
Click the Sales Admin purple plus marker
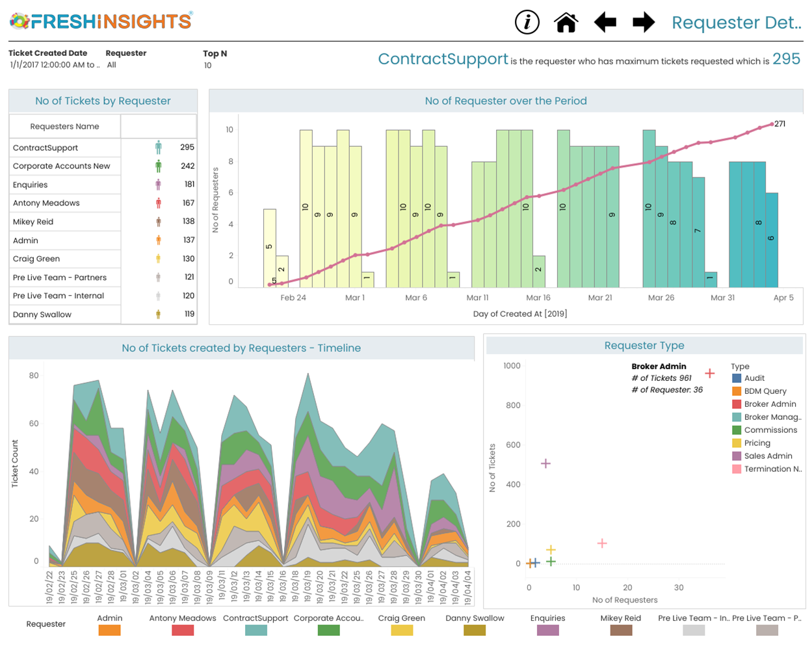(x=546, y=463)
